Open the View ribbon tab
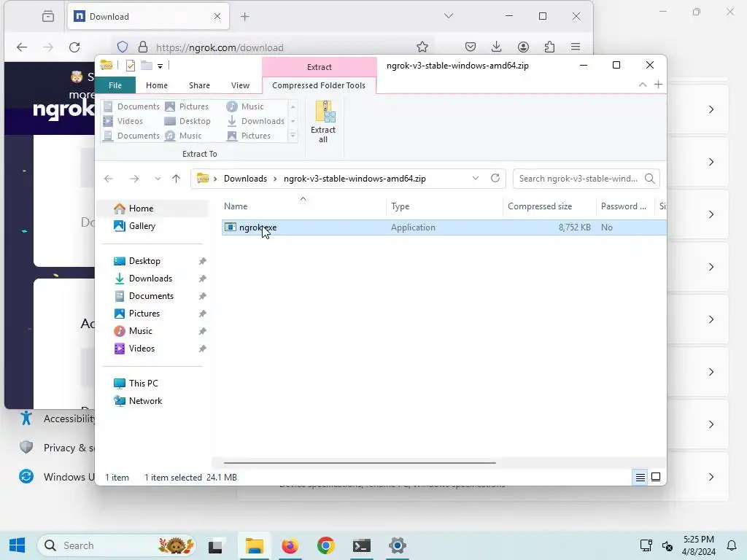The width and height of the screenshot is (747, 560). (240, 85)
